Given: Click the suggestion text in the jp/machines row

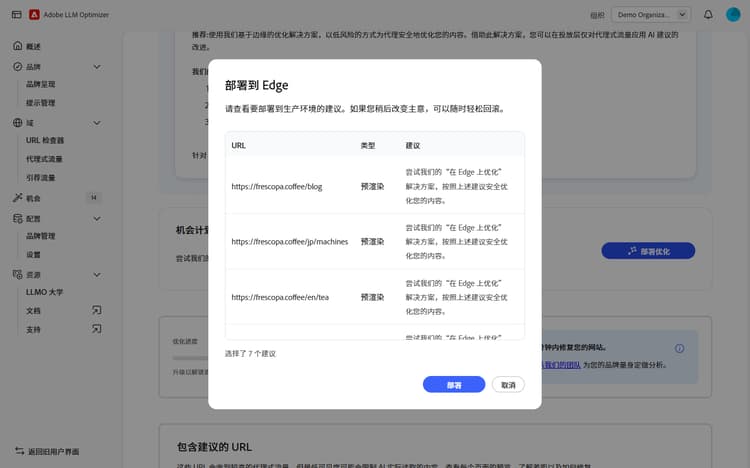Looking at the screenshot, I should [x=456, y=242].
